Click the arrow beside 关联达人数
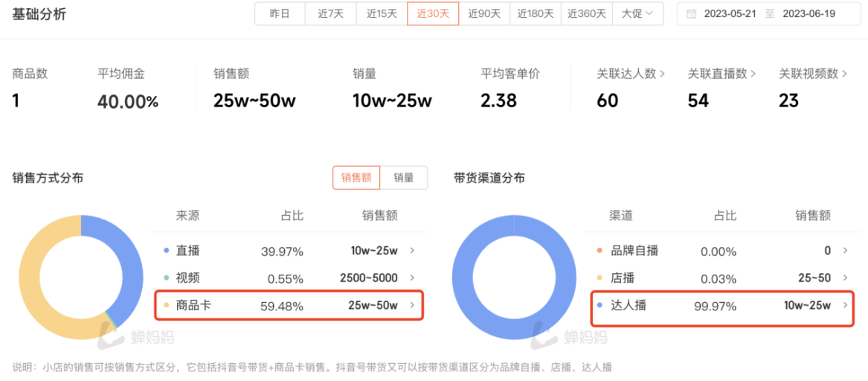868x381 pixels. point(662,74)
